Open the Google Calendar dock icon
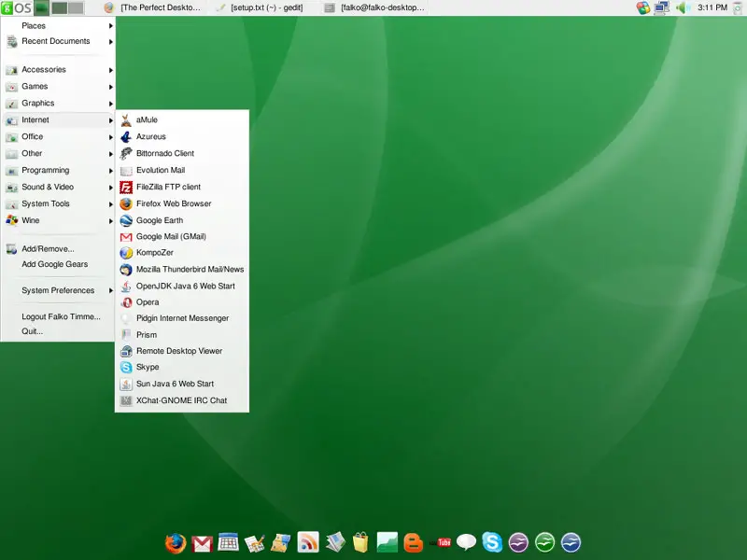 tap(228, 542)
